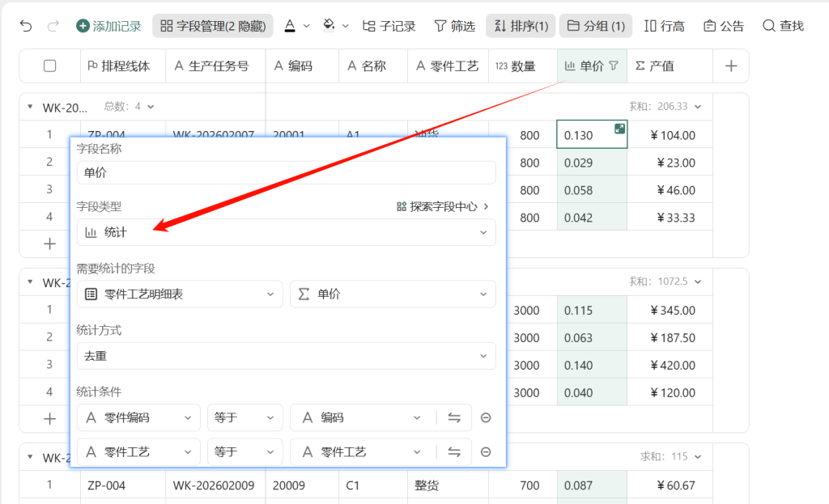
Task: Click the 零件工艺 column header
Action: 448,66
